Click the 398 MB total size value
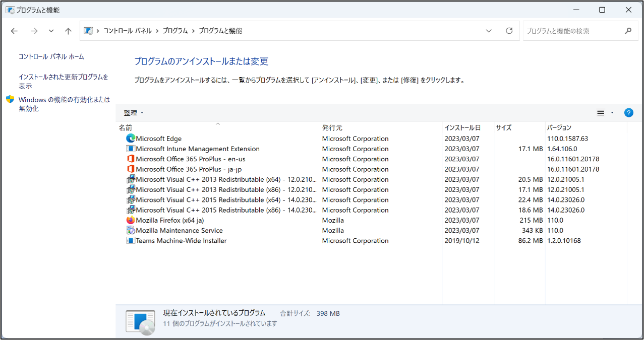This screenshot has width=644, height=340. coord(328,313)
